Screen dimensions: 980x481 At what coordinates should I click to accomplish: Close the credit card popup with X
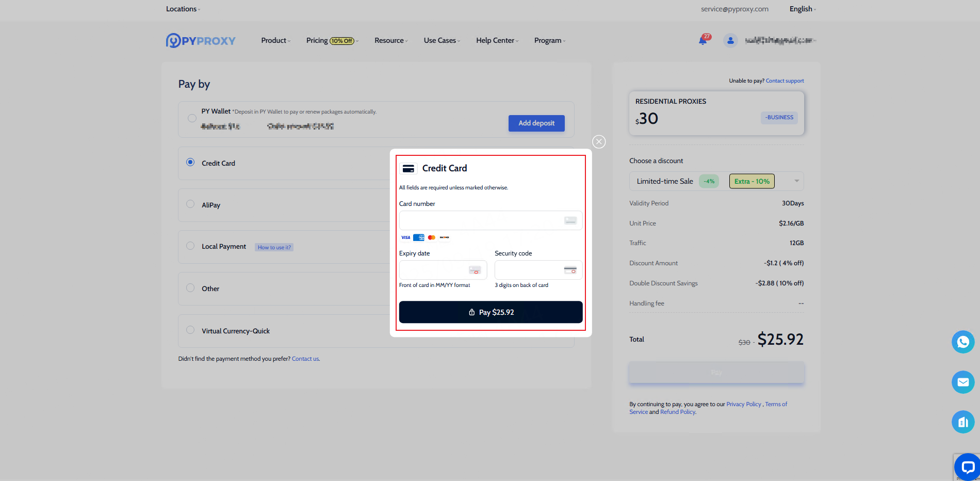tap(599, 142)
